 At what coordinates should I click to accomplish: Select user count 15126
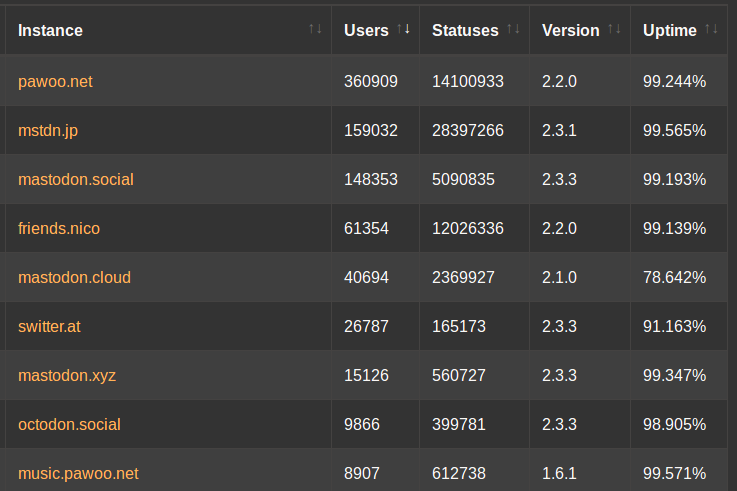pos(366,375)
